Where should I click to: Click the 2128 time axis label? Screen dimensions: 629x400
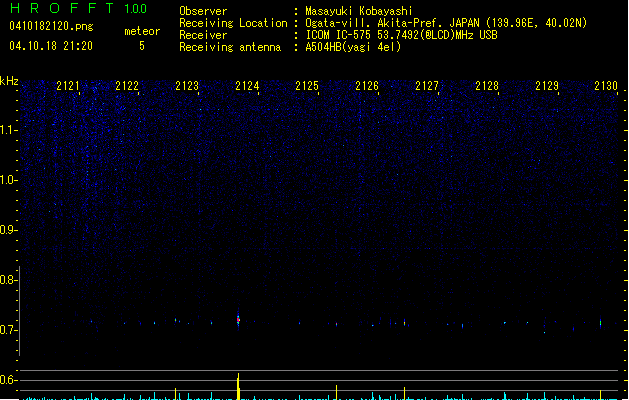pyautogui.click(x=487, y=86)
